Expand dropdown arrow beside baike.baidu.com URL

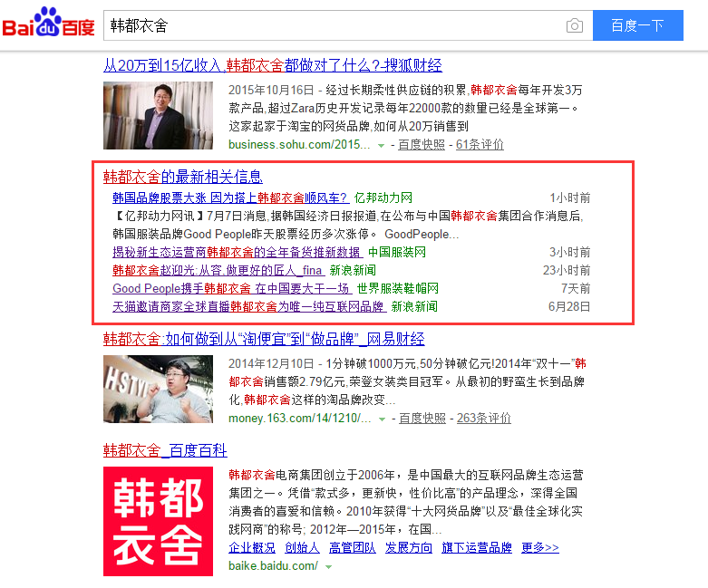tap(329, 567)
